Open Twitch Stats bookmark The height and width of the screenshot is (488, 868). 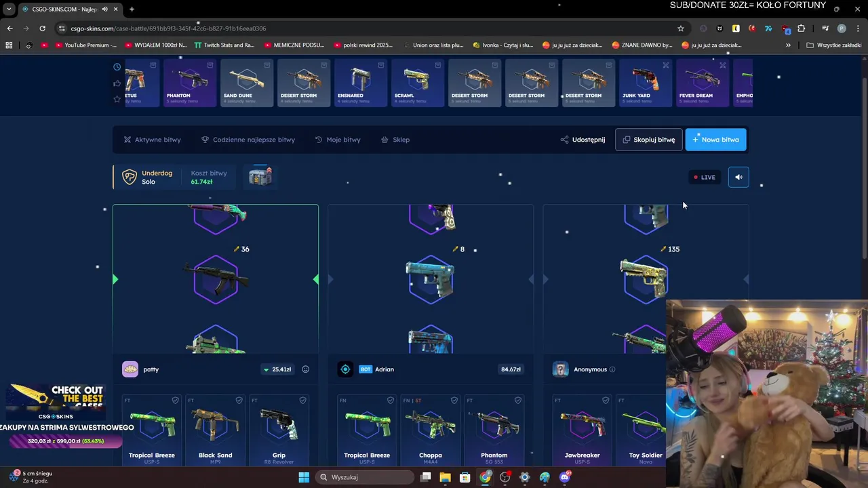pyautogui.click(x=224, y=45)
